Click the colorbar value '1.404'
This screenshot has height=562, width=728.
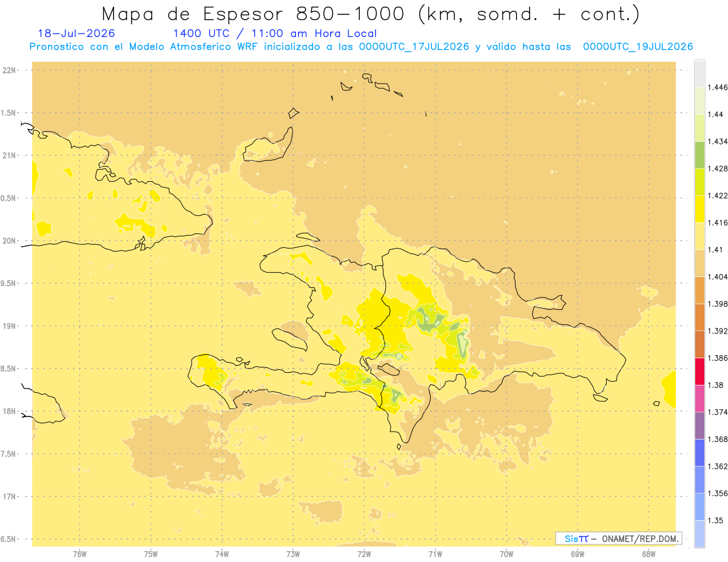(x=718, y=276)
